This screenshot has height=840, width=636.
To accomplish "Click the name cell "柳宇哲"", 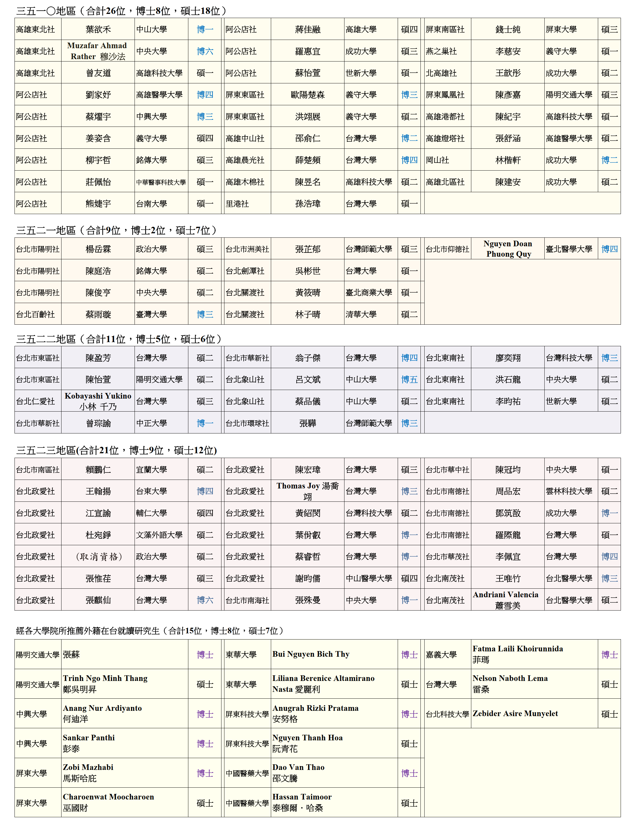I will coord(98,160).
